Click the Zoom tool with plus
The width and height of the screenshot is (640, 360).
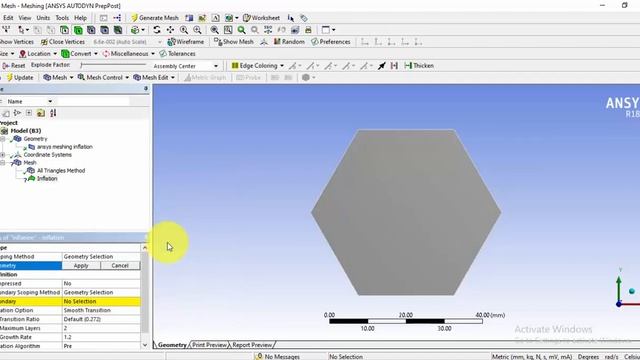coord(184,30)
